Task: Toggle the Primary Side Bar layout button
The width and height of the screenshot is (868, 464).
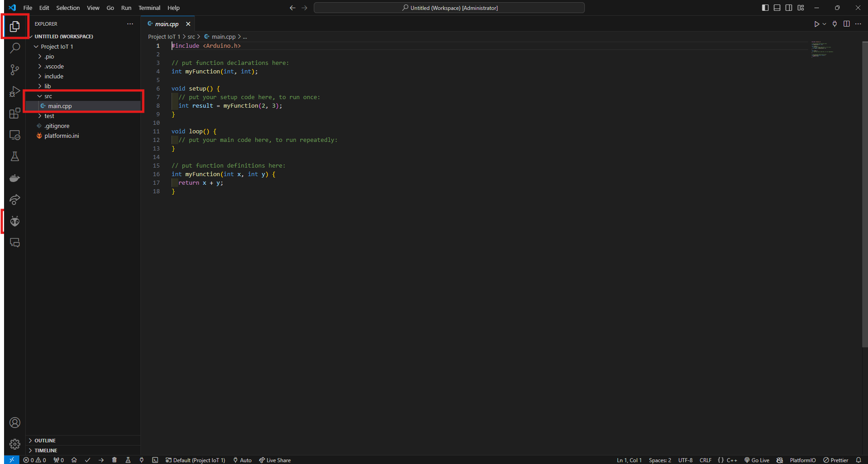Action: [x=765, y=8]
